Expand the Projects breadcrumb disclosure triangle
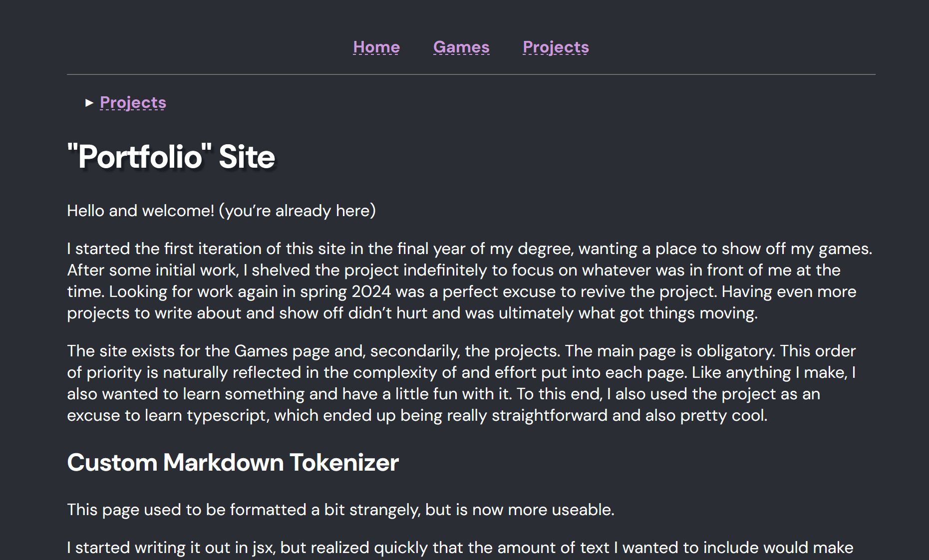The width and height of the screenshot is (929, 560). (89, 103)
